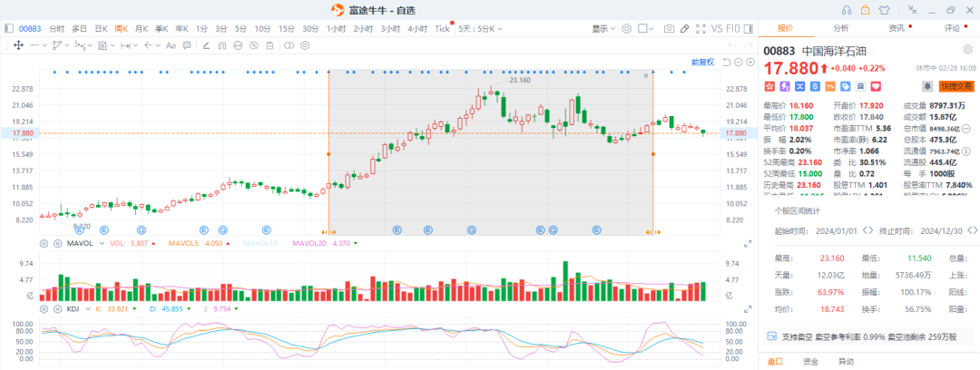
Task: Select the comment bubble note tool
Action: 187,45
